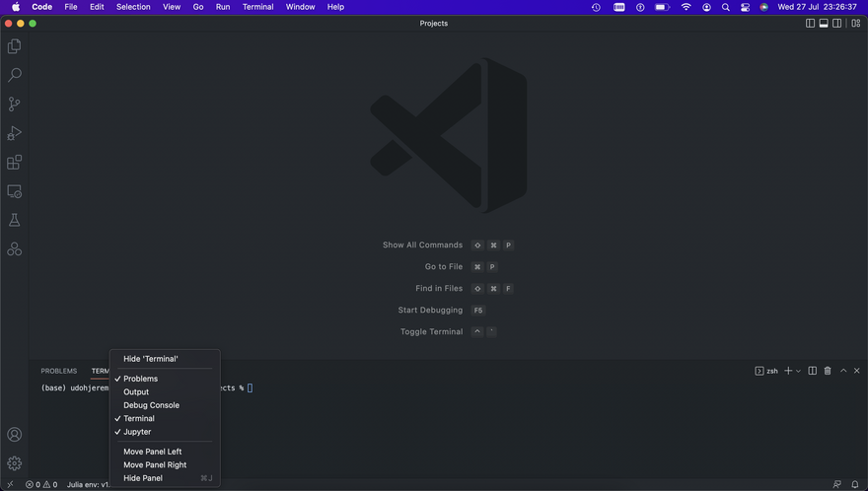Maximize the panel with the chevron up
The width and height of the screenshot is (868, 491).
pos(842,371)
